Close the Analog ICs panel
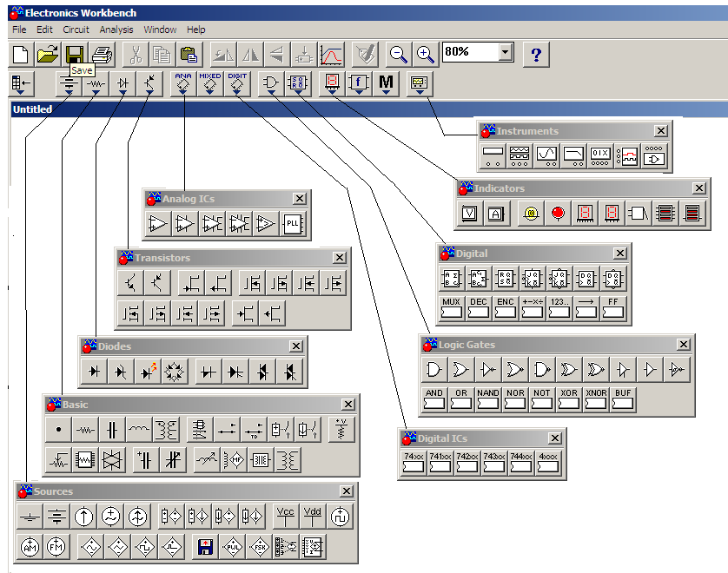 tap(300, 199)
